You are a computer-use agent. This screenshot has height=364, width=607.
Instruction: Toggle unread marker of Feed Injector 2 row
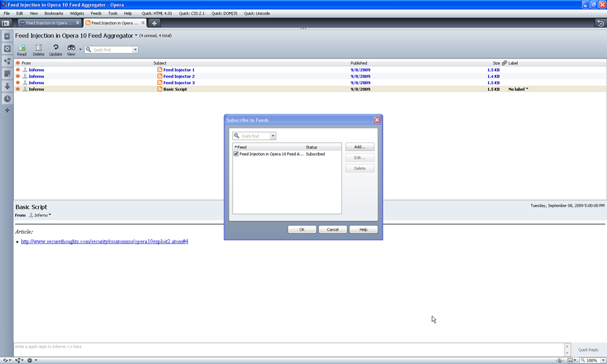[18, 76]
